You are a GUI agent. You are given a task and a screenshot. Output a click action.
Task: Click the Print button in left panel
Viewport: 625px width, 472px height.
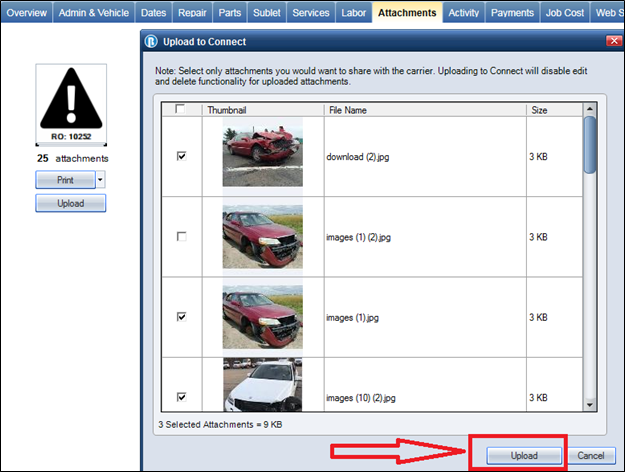(66, 180)
